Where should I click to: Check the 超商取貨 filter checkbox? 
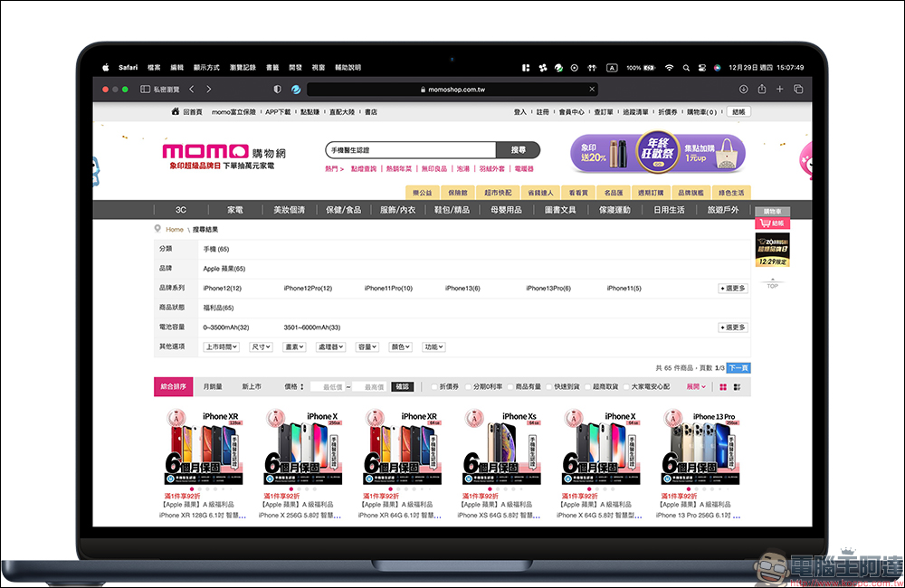(x=588, y=387)
